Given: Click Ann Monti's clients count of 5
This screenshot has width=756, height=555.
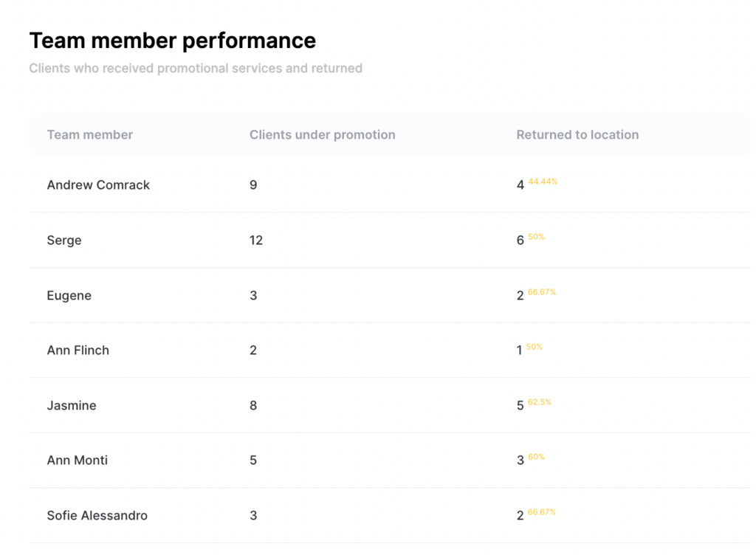Looking at the screenshot, I should tap(253, 461).
